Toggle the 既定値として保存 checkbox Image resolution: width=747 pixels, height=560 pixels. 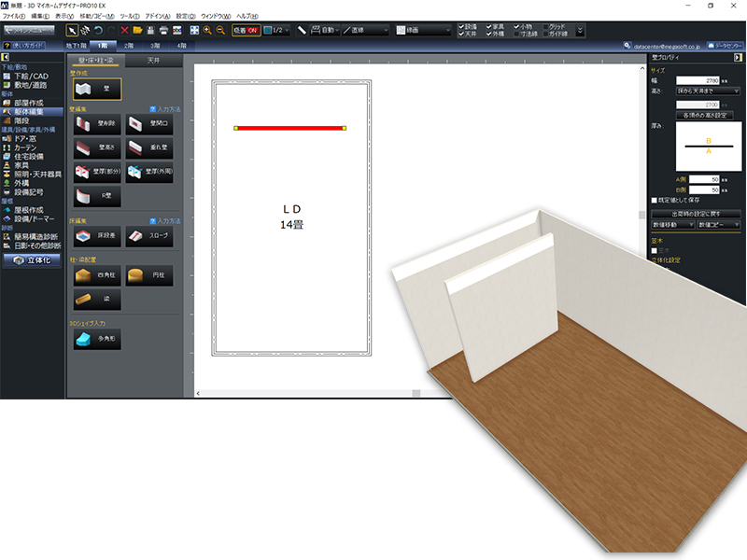[655, 200]
